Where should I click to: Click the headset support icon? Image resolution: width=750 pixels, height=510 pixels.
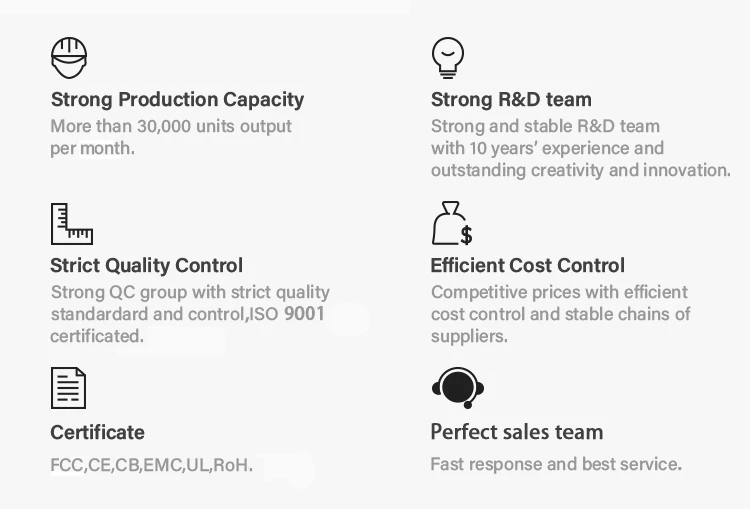458,387
